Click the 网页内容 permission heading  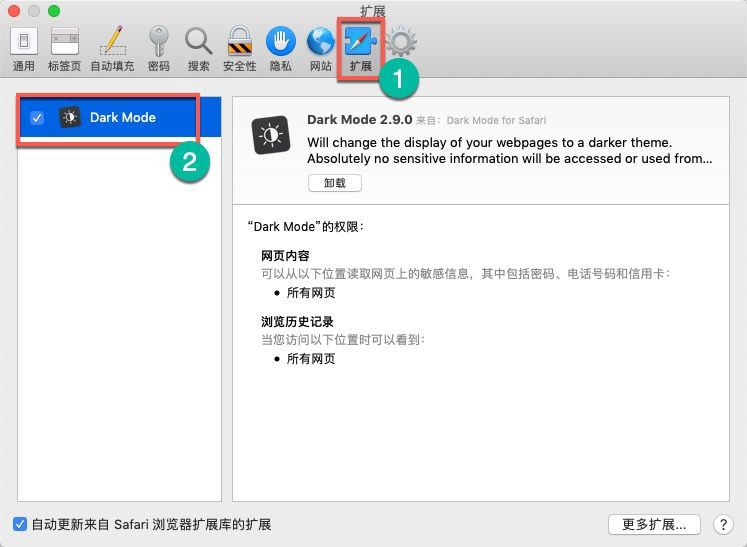coord(285,256)
